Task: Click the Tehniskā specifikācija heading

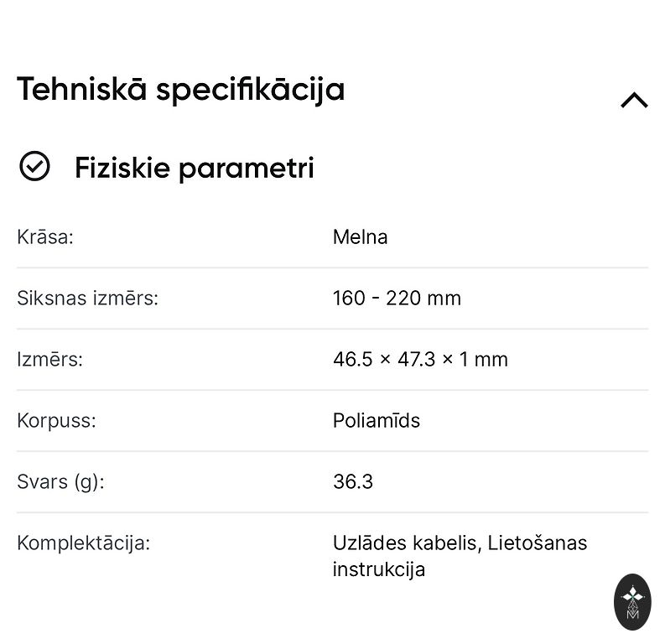Action: coord(180,89)
